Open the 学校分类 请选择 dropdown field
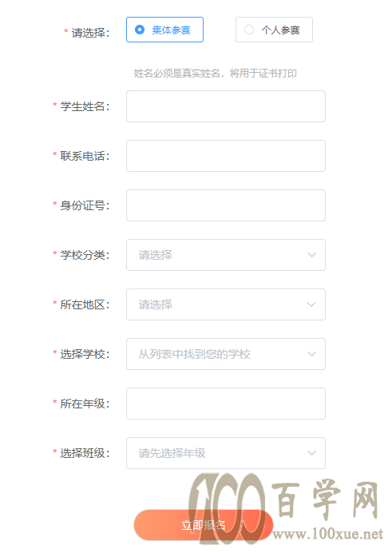The height and width of the screenshot is (553, 392). [x=226, y=255]
